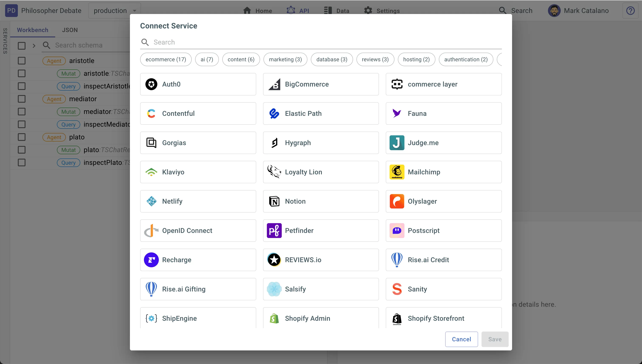This screenshot has width=642, height=364.
Task: Open the top-bar Search
Action: click(515, 11)
